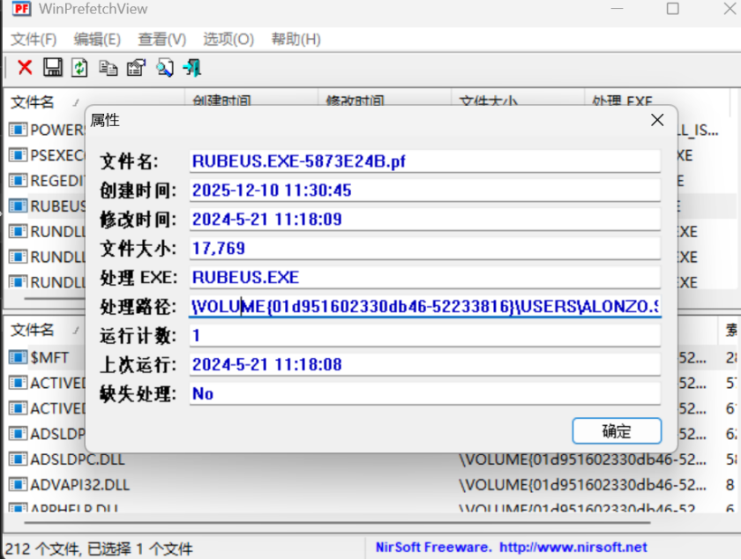Click the copy selected items icon
This screenshot has height=560, width=741.
[108, 68]
